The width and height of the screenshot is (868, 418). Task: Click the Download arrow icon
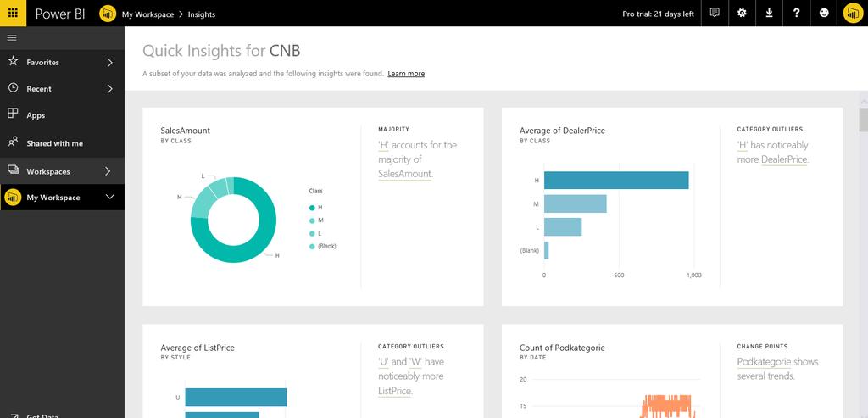tap(769, 14)
